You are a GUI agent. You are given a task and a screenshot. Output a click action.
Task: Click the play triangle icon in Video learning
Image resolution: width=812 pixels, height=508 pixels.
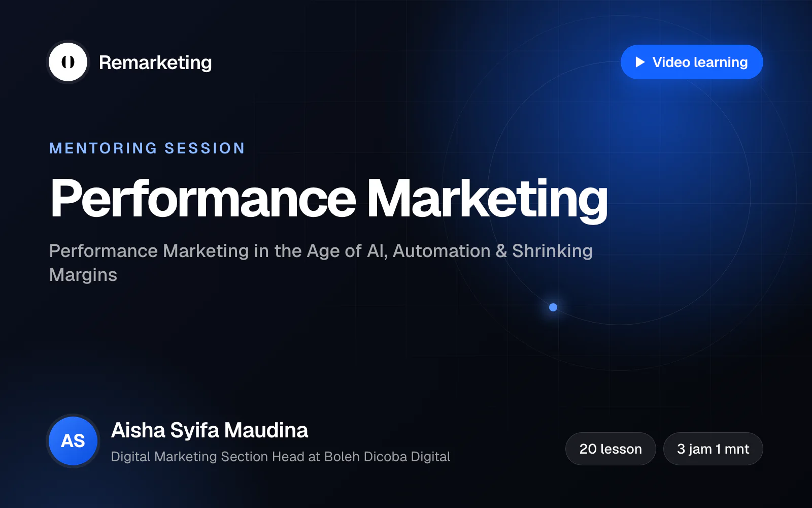point(640,62)
